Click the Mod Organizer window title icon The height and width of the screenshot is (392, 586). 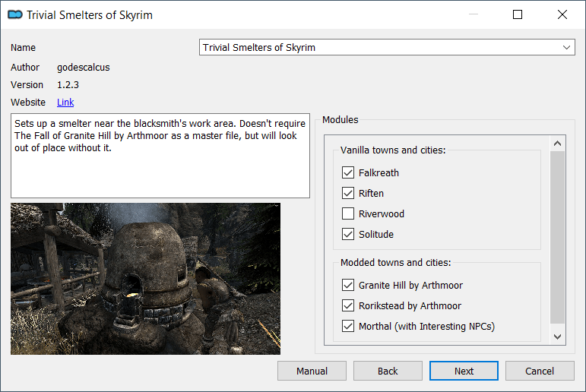coord(15,14)
